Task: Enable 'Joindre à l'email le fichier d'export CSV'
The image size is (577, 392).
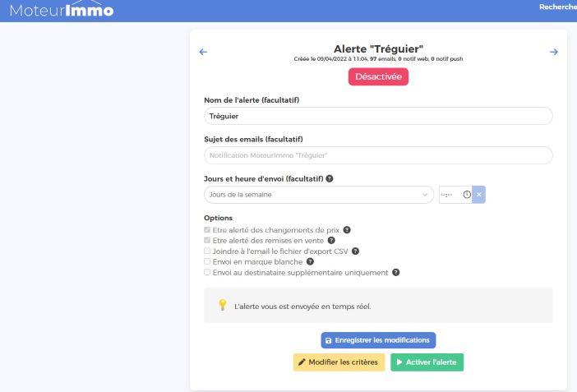Action: coord(207,251)
